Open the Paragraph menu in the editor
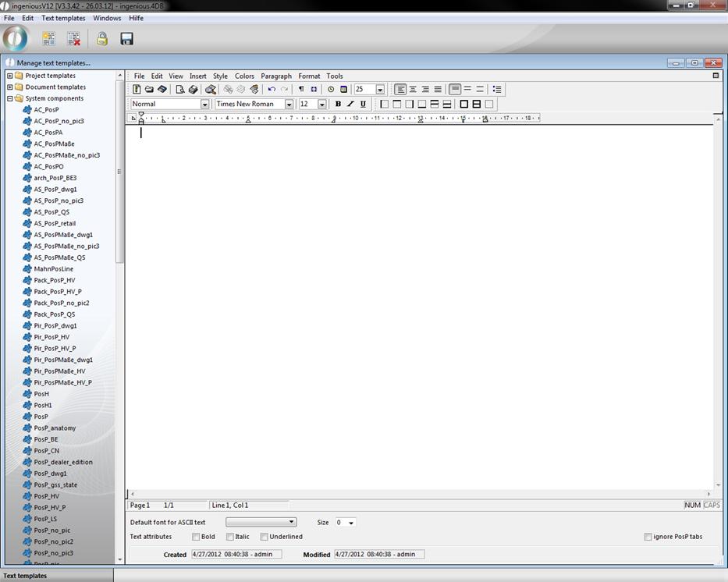The image size is (728, 582). pos(275,76)
